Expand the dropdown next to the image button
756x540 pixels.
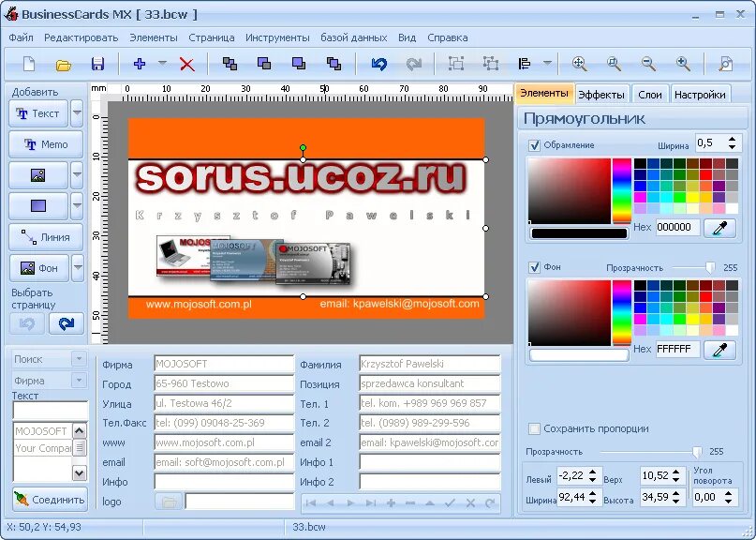[77, 175]
